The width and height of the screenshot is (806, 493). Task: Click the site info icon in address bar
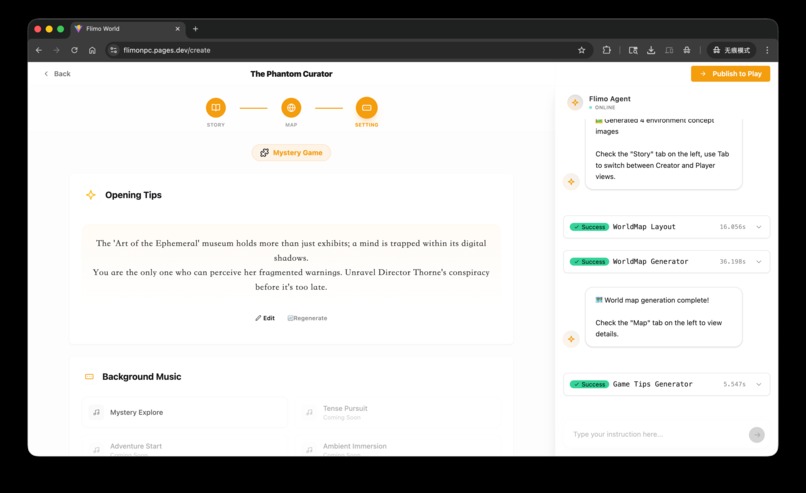pyautogui.click(x=114, y=50)
